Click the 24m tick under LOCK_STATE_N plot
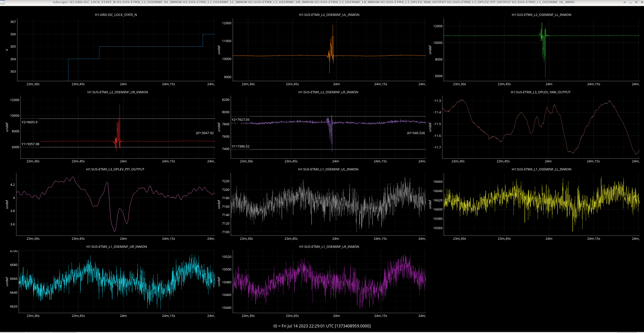This screenshot has width=644, height=333. click(x=123, y=84)
